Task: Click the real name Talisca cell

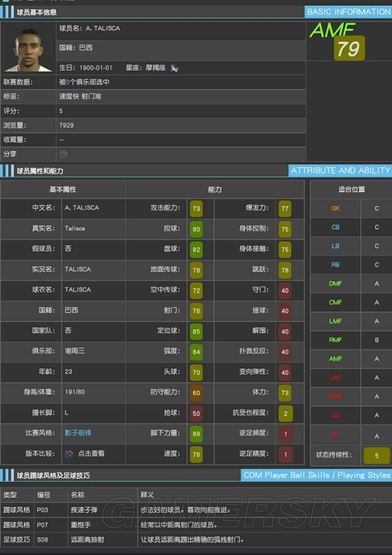Action: pyautogui.click(x=94, y=229)
